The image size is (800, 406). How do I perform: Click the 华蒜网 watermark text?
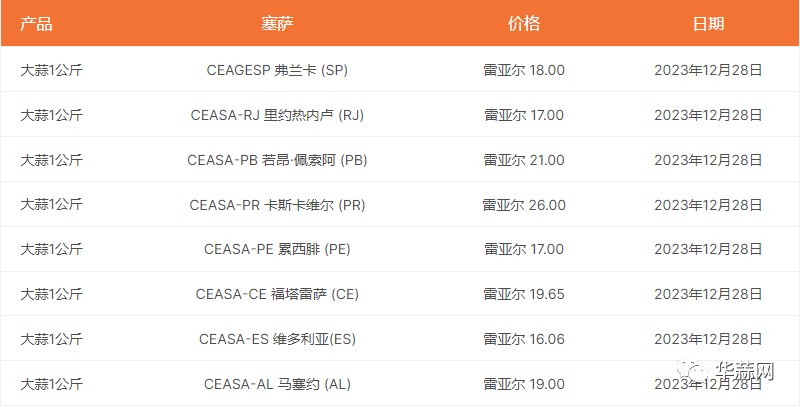coord(744,371)
